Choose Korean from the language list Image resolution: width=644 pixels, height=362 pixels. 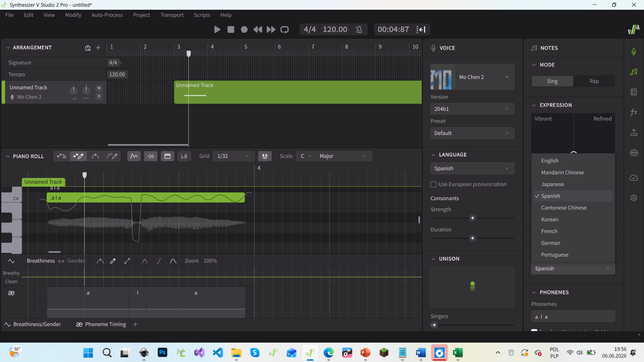coord(573,220)
